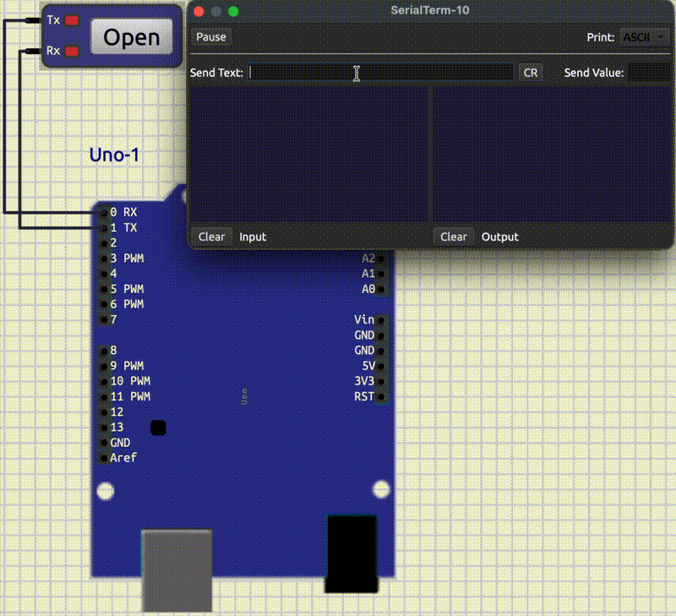
Task: Click the Tx indicator LED on serial port
Action: pyautogui.click(x=72, y=20)
